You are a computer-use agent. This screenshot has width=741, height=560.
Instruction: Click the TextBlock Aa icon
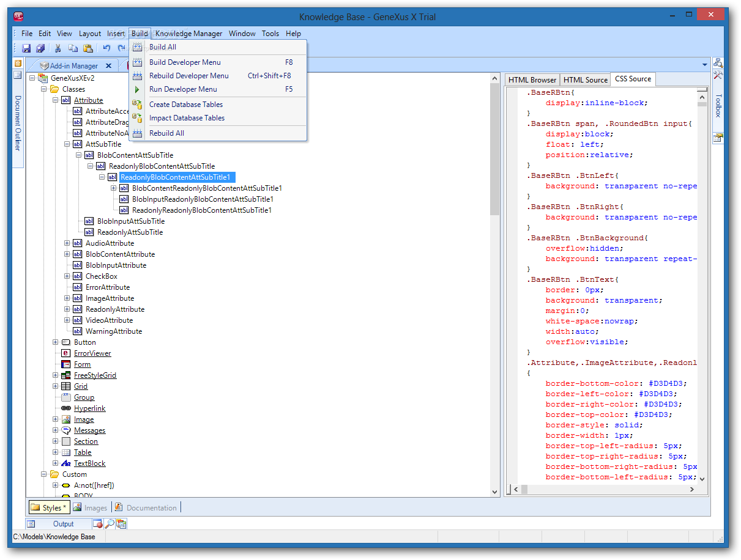(x=66, y=463)
